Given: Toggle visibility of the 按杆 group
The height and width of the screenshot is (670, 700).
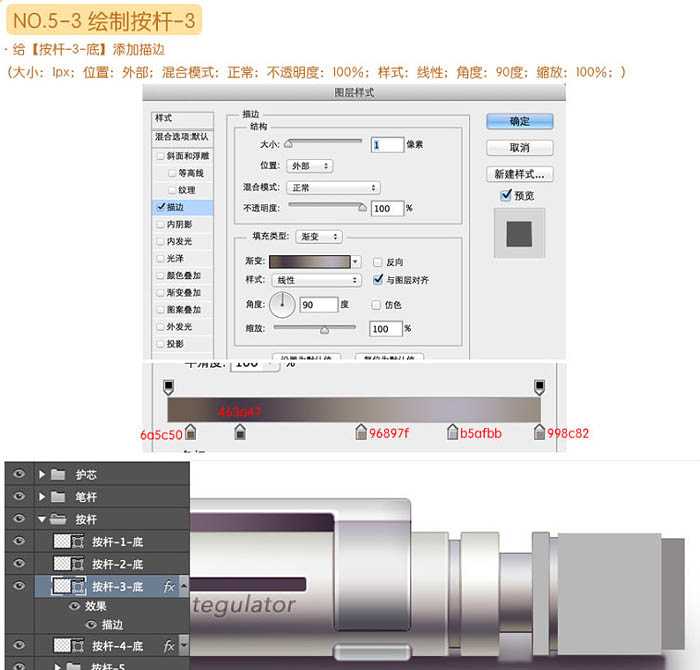Looking at the screenshot, I should point(19,518).
